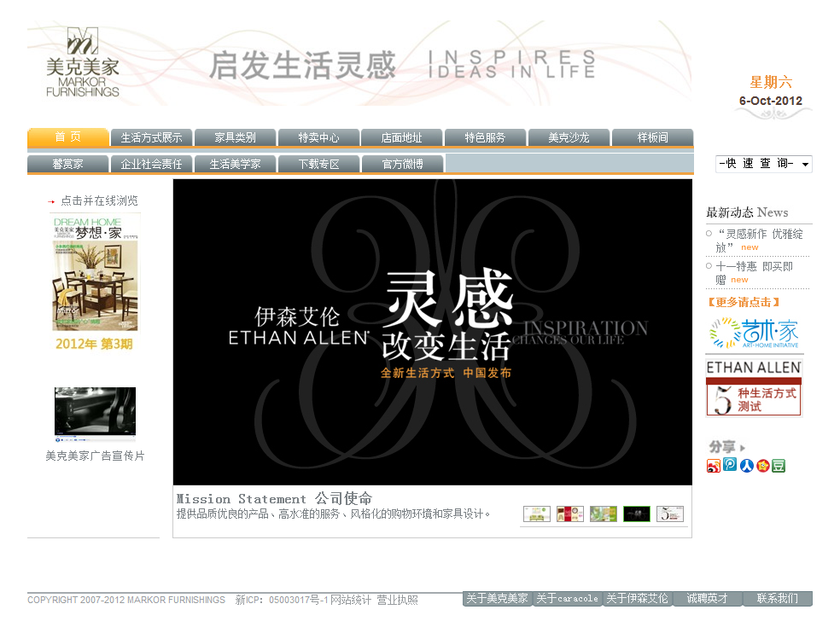
Task: Share via the Douban icon
Action: pos(779,465)
